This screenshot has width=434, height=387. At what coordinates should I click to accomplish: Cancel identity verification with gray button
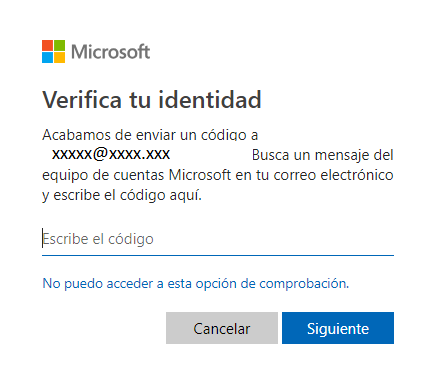pos(222,328)
